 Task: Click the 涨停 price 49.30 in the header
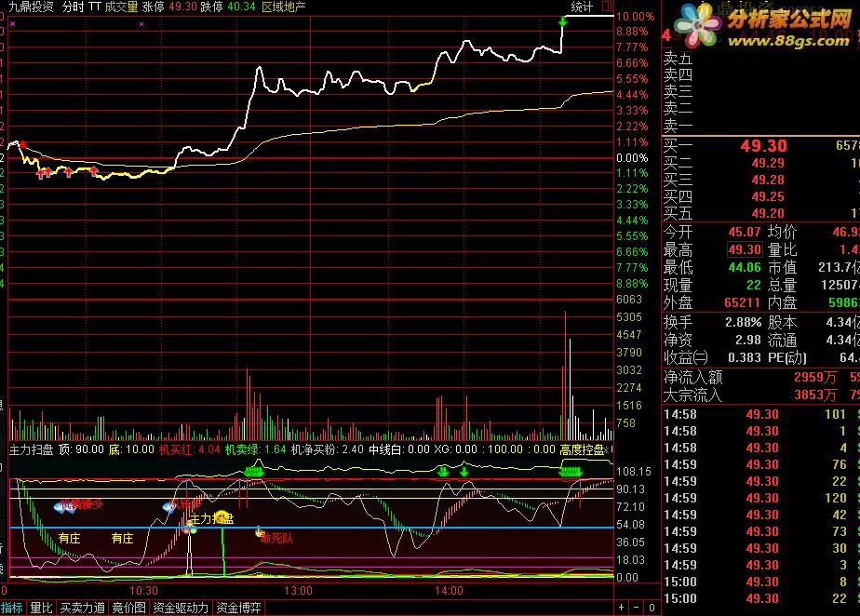(182, 7)
